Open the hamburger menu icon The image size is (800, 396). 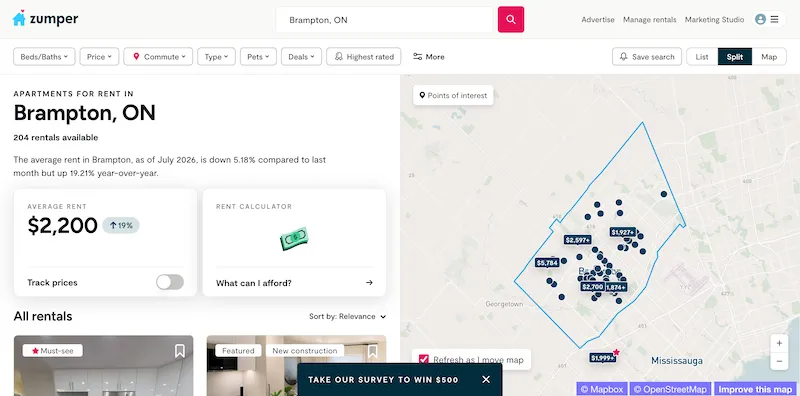click(774, 19)
